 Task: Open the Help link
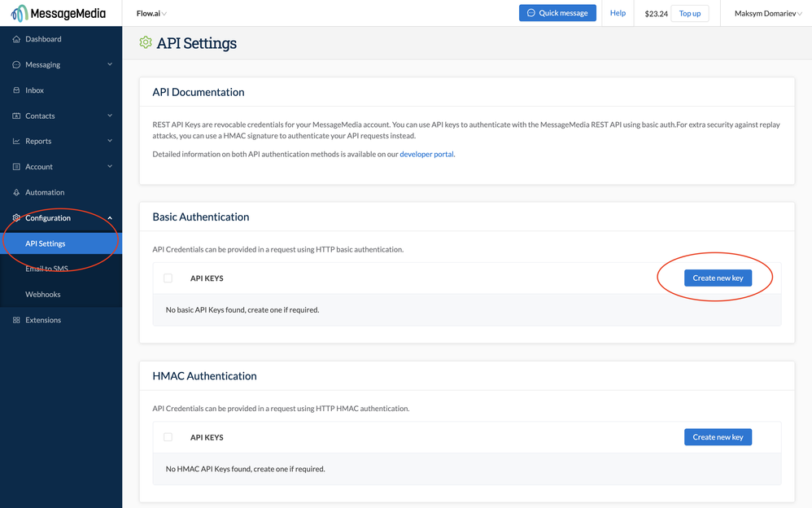(x=618, y=13)
